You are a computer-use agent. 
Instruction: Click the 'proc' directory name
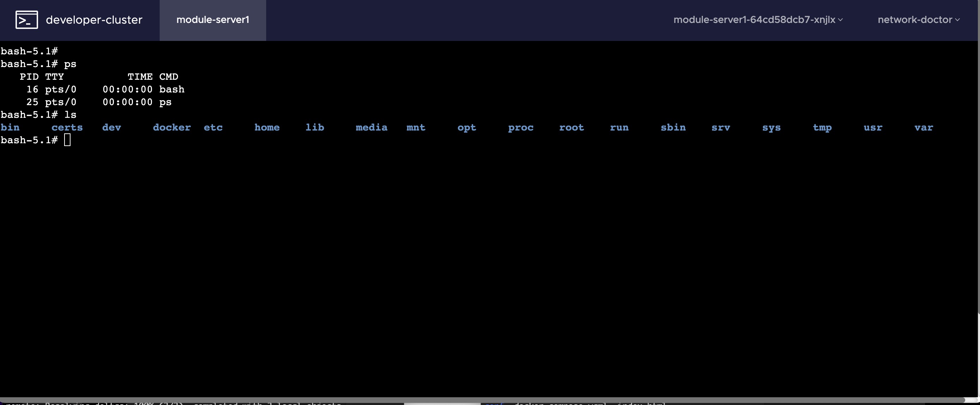click(520, 127)
